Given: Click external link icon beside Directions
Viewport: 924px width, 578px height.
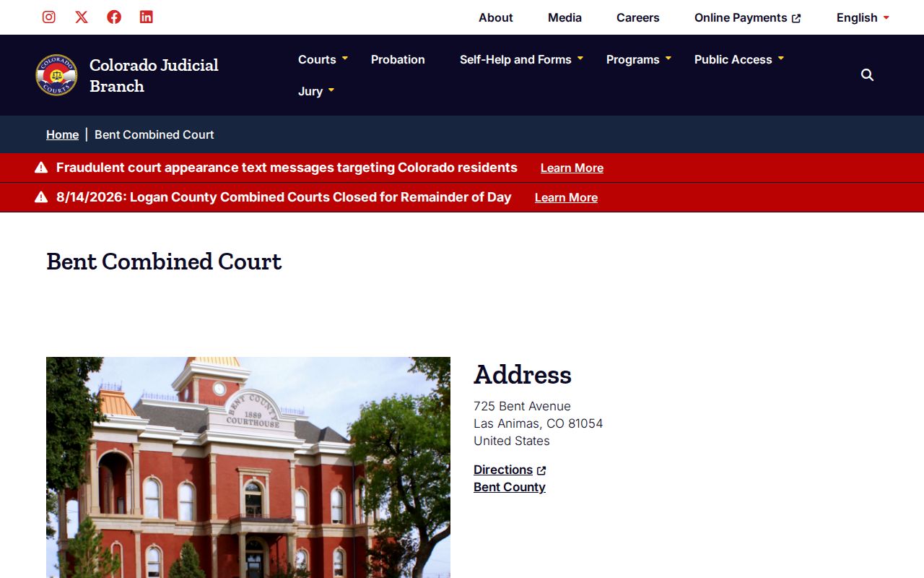Looking at the screenshot, I should (541, 470).
